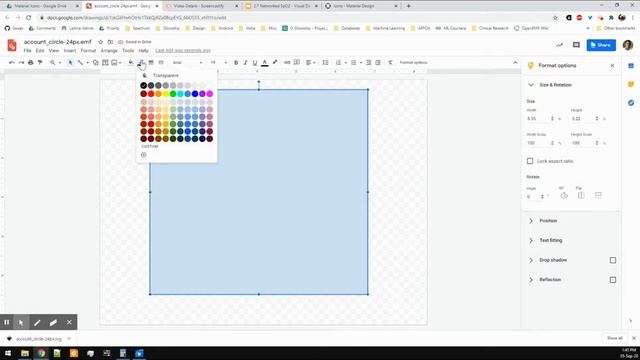Add a custom color
Screen dimensions: 640x360
coord(144,155)
